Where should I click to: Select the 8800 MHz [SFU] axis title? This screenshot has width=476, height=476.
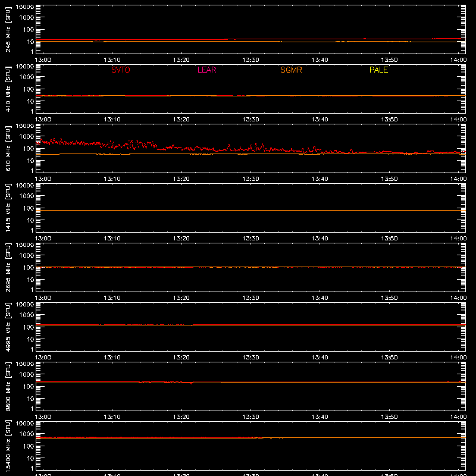[x=8, y=386]
